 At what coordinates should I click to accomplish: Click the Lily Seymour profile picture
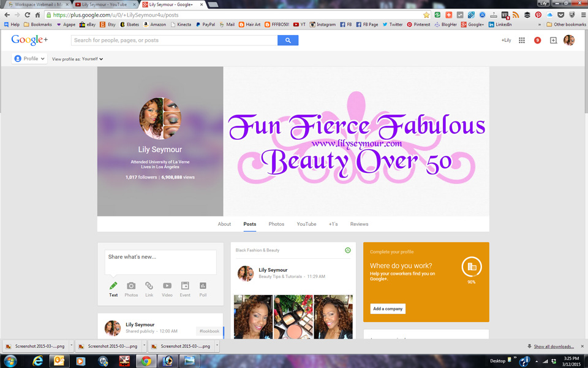click(x=160, y=118)
